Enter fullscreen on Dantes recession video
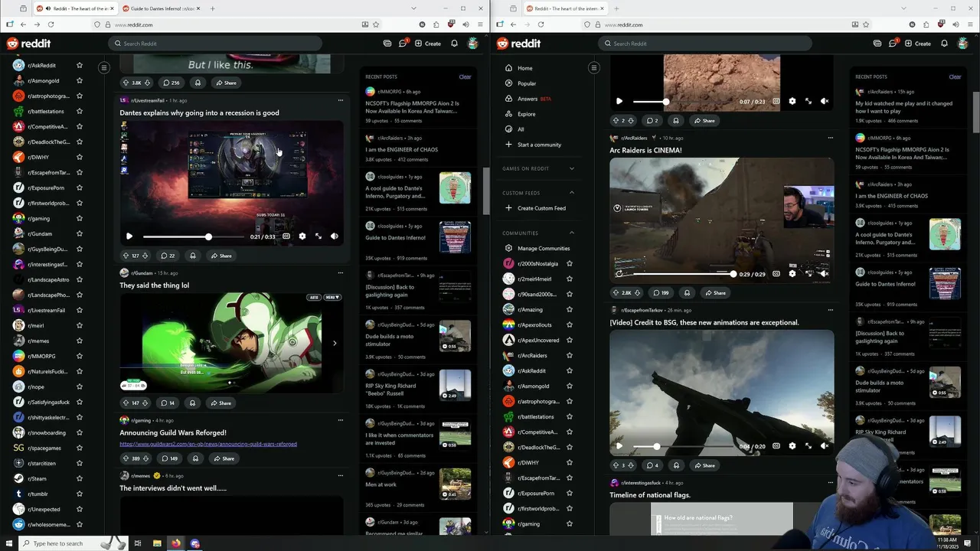The height and width of the screenshot is (551, 980). (318, 236)
